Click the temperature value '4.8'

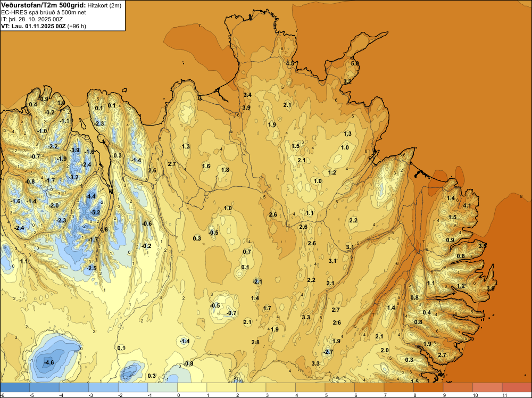pos(104,229)
